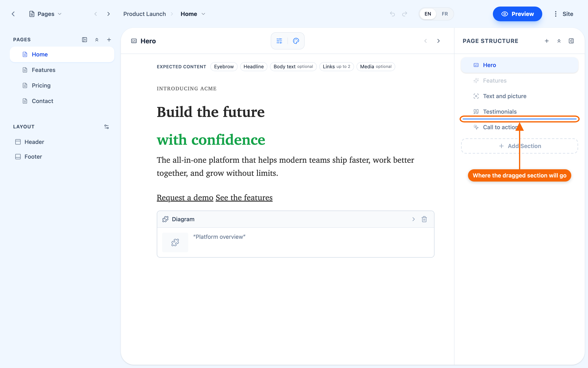The width and height of the screenshot is (588, 368).
Task: Click the Request a demo link
Action: click(185, 198)
